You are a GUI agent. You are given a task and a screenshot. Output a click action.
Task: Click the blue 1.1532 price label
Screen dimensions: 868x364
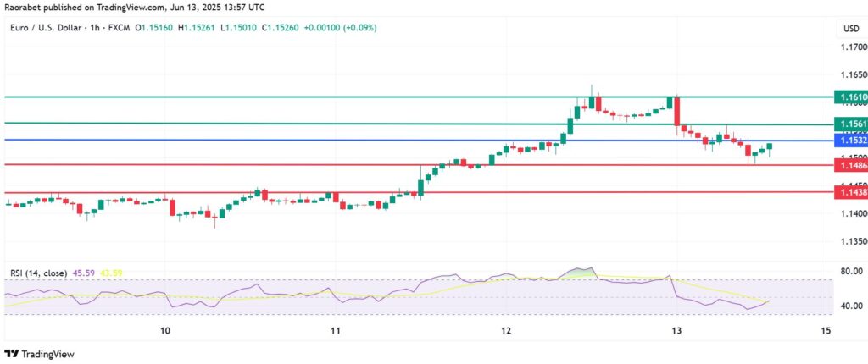849,141
